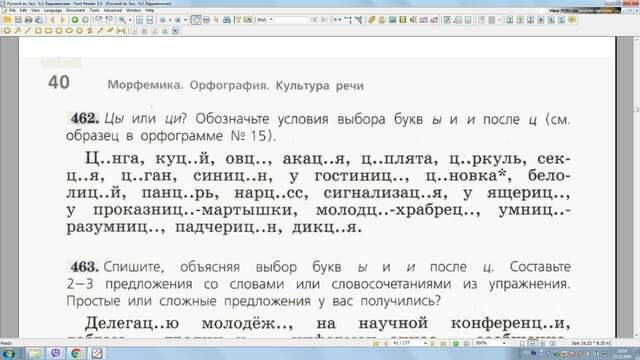Open the View menu

click(36, 10)
